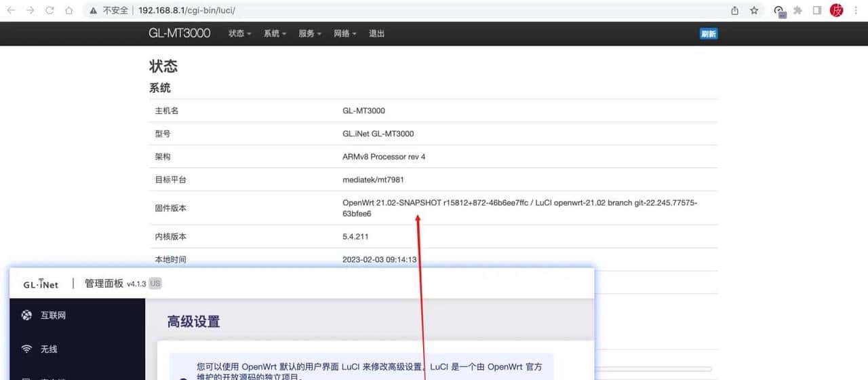Toggle the browser side panel icon
868x380 pixels.
pos(817,11)
